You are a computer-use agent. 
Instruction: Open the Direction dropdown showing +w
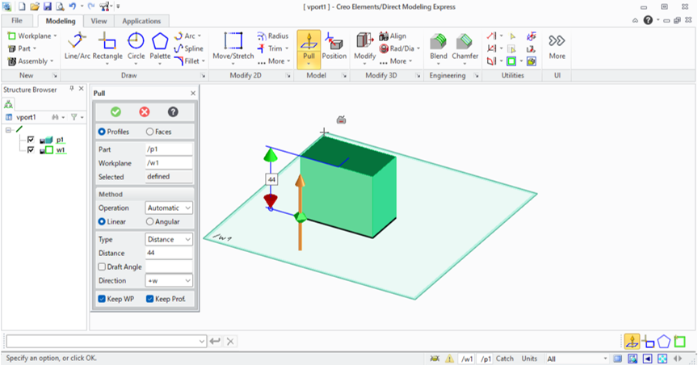point(169,280)
